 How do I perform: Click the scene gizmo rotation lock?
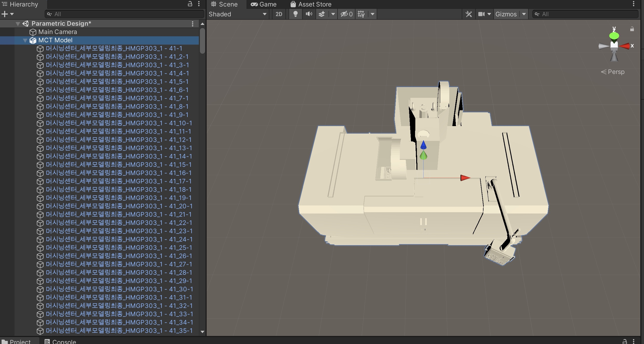pos(632,29)
